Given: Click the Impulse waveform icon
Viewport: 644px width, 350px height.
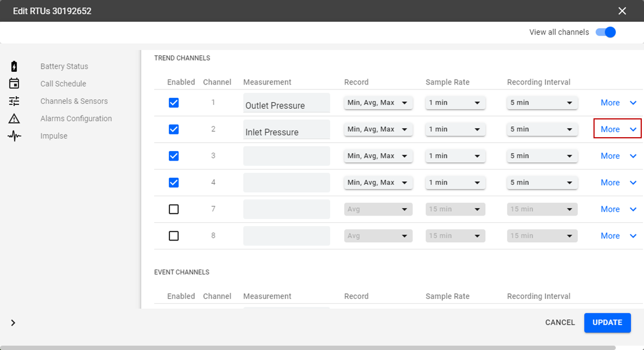Looking at the screenshot, I should point(14,136).
